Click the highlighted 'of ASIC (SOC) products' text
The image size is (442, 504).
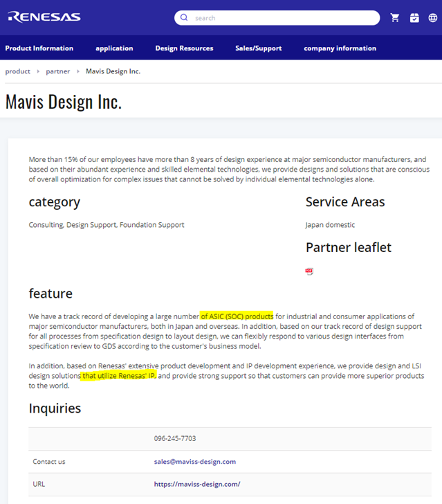pos(237,316)
